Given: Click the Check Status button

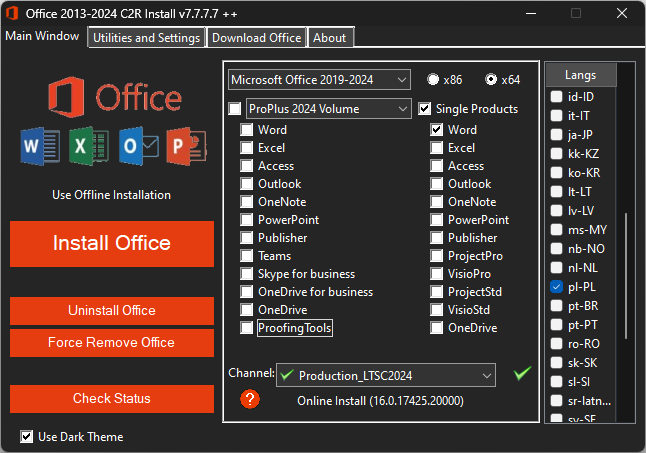Looking at the screenshot, I should [112, 399].
